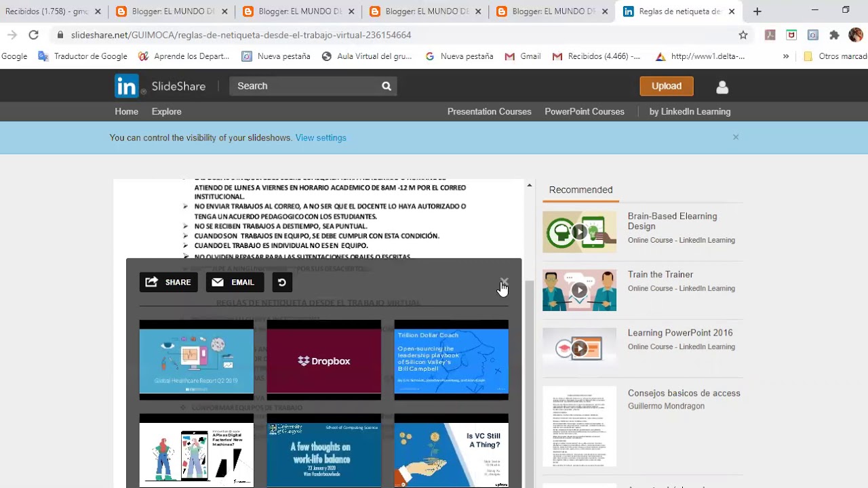Click by LinkedIn Learning link
The image size is (868, 488).
[x=690, y=112]
